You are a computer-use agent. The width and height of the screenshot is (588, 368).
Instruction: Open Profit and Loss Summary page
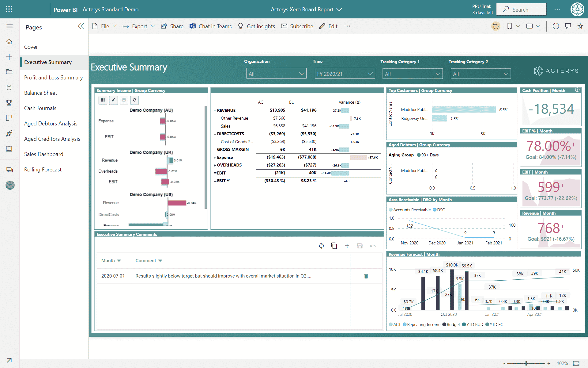tap(53, 78)
